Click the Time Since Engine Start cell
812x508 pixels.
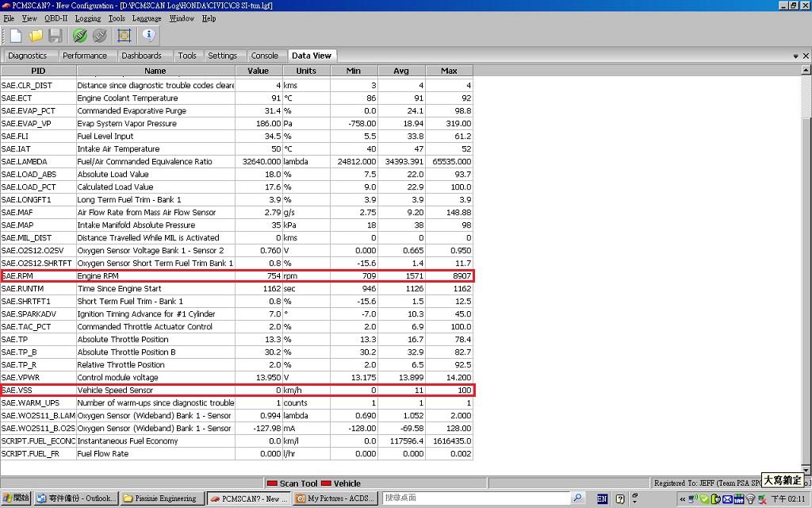click(x=155, y=289)
